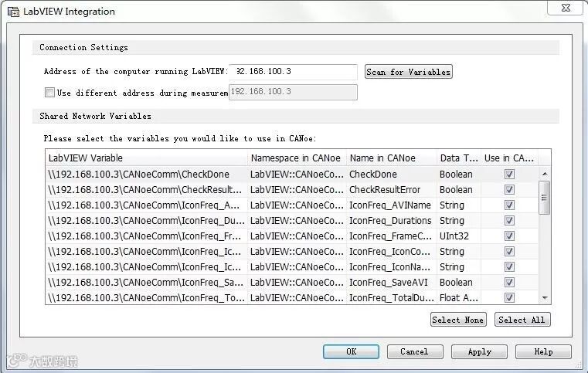Sort by LabVIEW Variable column header
The width and height of the screenshot is (588, 373).
point(146,158)
